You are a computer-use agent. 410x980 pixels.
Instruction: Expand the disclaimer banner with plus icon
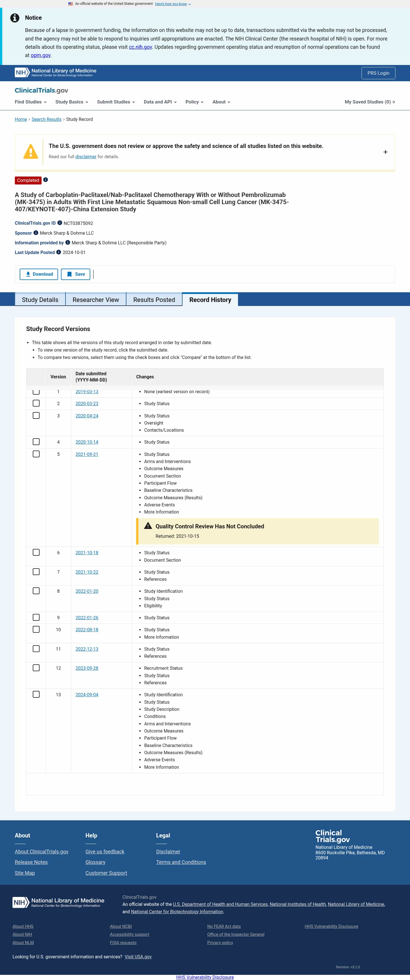click(385, 152)
